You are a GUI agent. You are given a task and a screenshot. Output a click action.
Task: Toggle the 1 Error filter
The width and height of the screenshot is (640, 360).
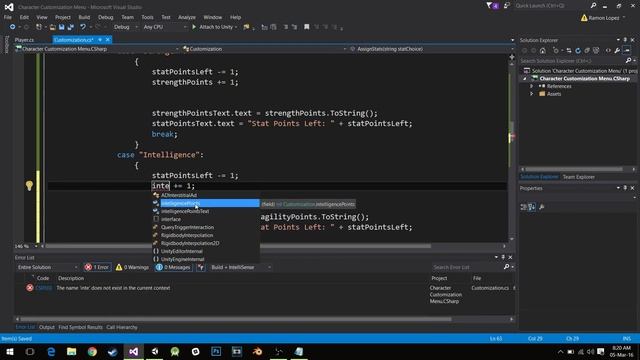[97, 267]
